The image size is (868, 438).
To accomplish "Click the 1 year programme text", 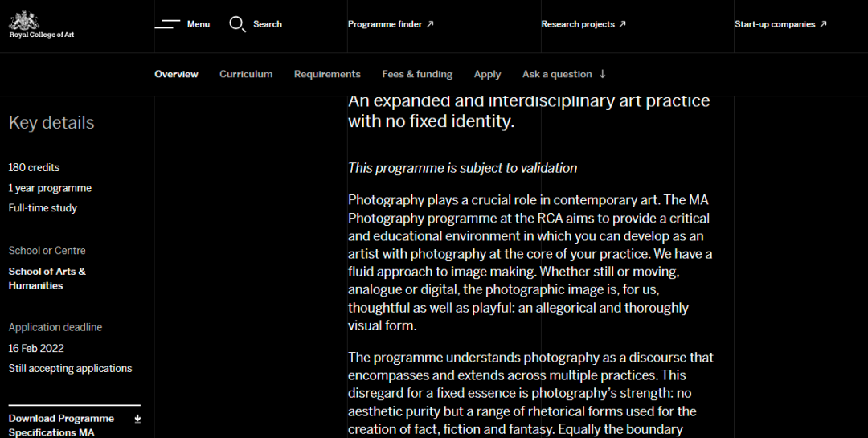I will [x=50, y=188].
